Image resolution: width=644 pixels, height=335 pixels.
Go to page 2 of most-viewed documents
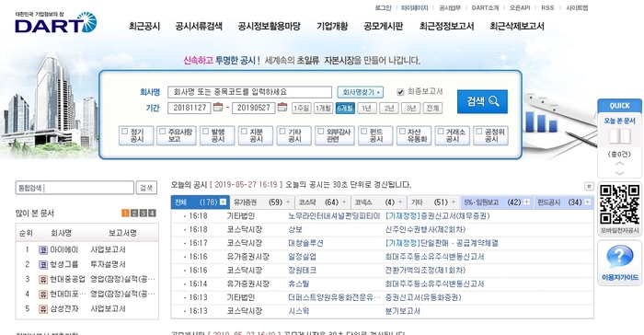pos(134,213)
